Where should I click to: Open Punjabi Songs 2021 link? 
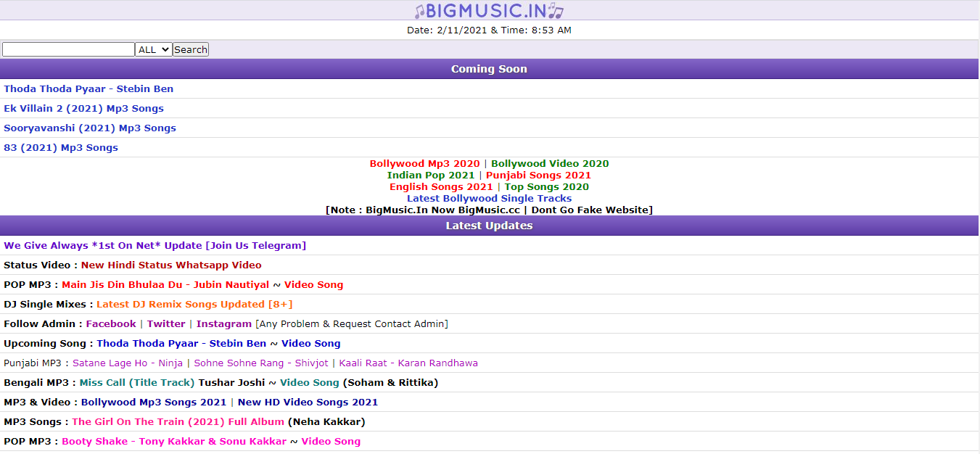[538, 176]
